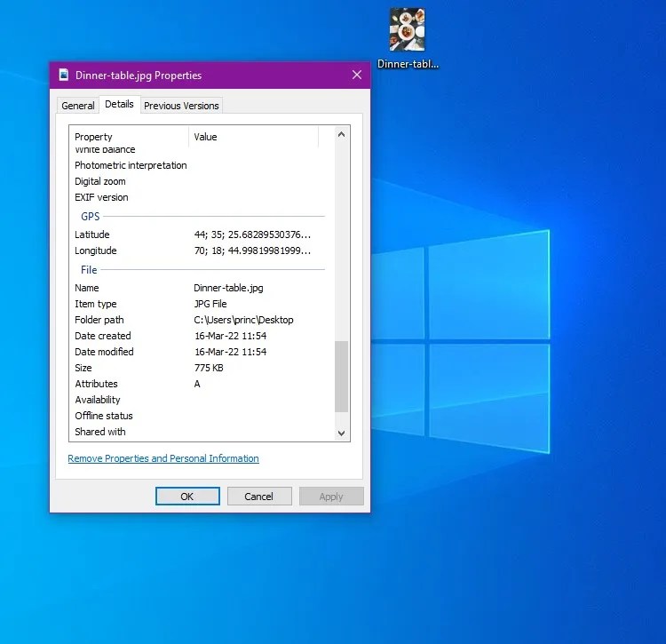Screen dimensions: 666x644
Task: Click the vertical scrollbar thumb in details list
Action: click(x=341, y=376)
